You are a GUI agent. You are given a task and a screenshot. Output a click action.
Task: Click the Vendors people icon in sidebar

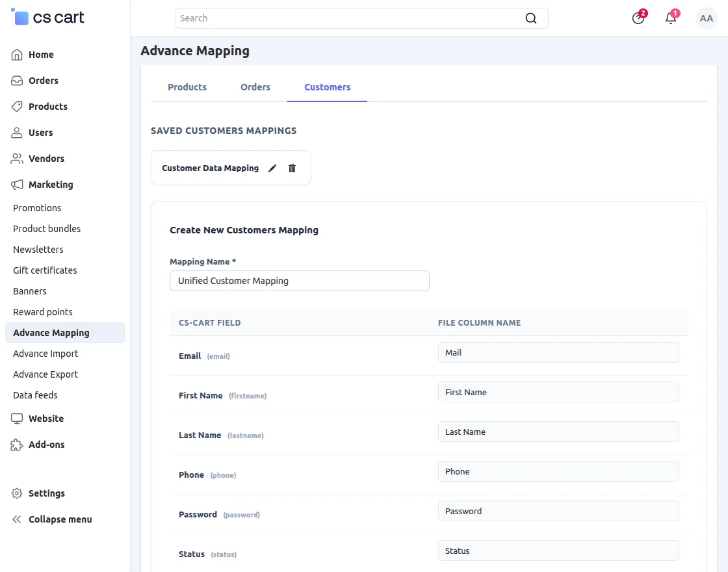coord(17,159)
